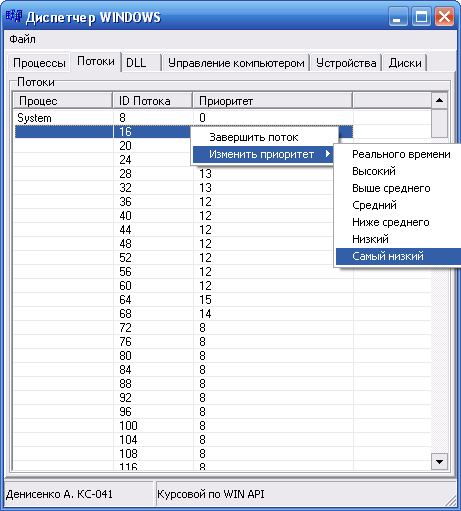Sort by the Процес column header
The width and height of the screenshot is (461, 511).
click(63, 101)
